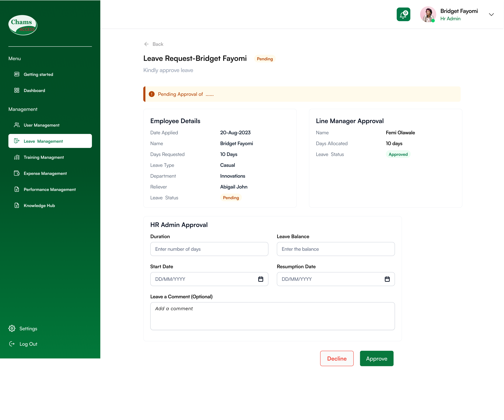
Task: Open Knowledge Hub section
Action: point(39,206)
